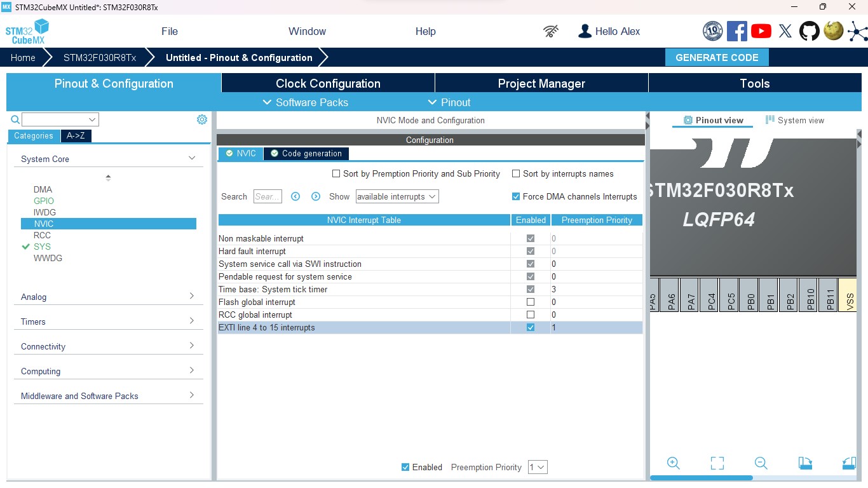868x488 pixels.
Task: Zoom out on the pinout view
Action: pos(761,463)
